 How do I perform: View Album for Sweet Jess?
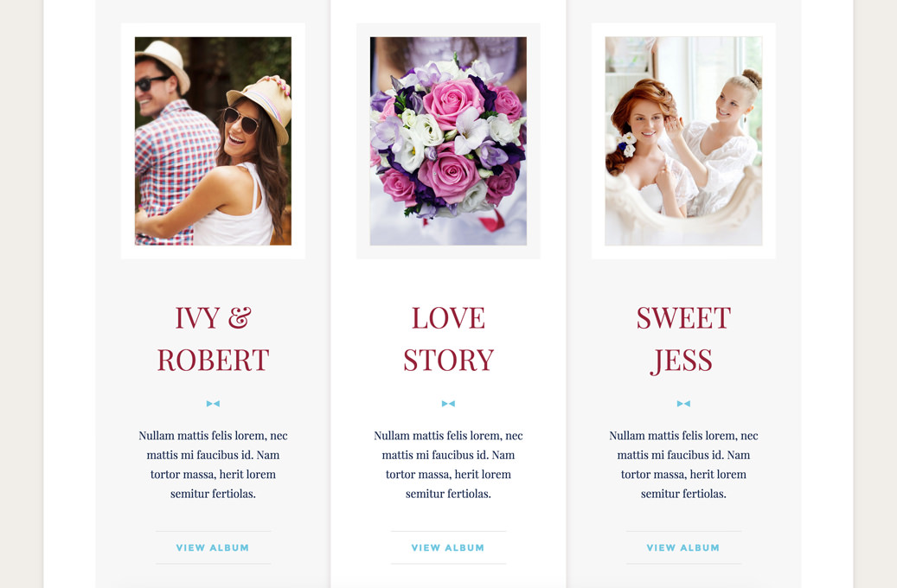pyautogui.click(x=683, y=547)
